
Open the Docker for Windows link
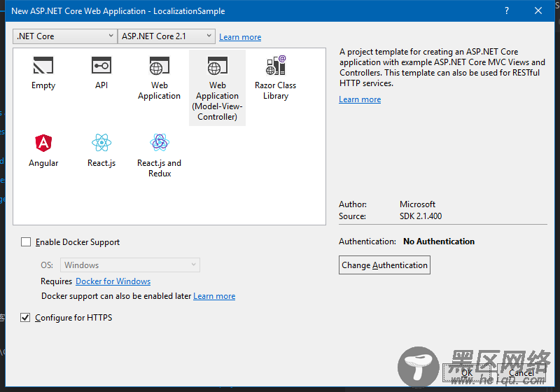pyautogui.click(x=113, y=281)
